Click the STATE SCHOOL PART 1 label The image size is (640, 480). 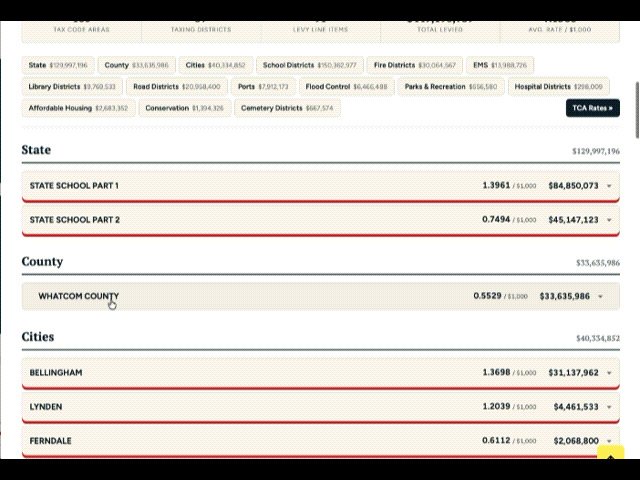point(74,186)
